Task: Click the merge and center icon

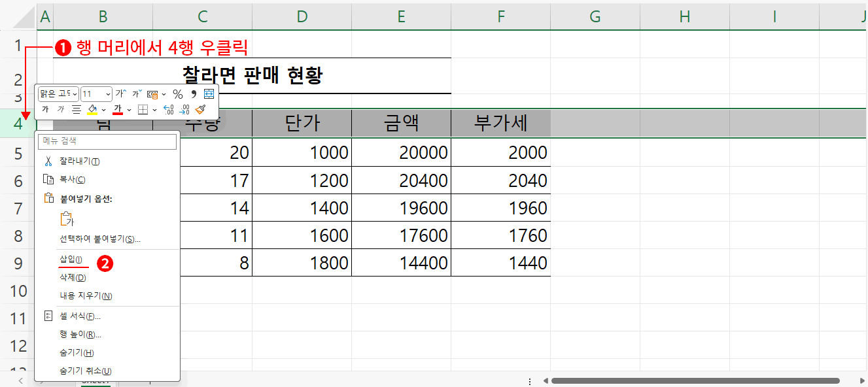Action: click(x=209, y=94)
